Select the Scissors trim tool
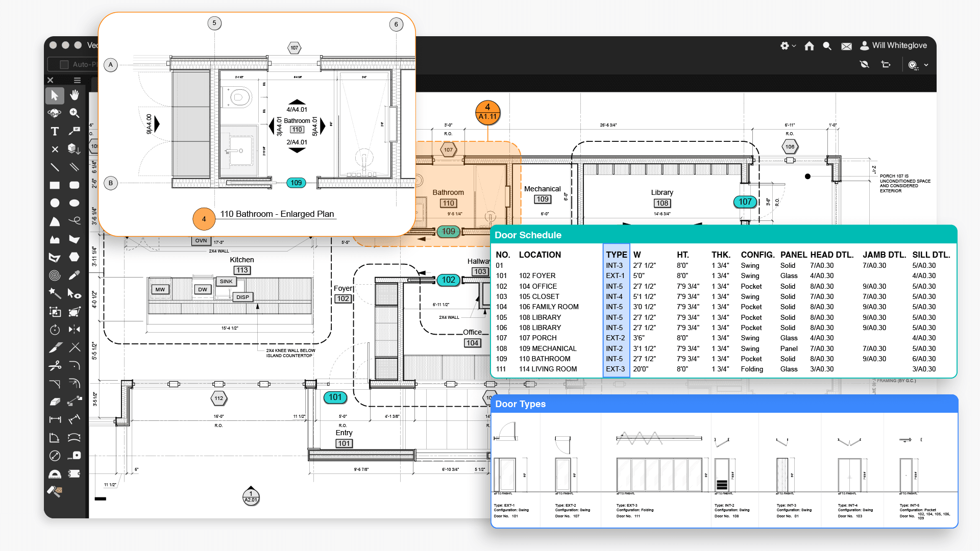Viewport: 980px width, 551px height. 55,365
